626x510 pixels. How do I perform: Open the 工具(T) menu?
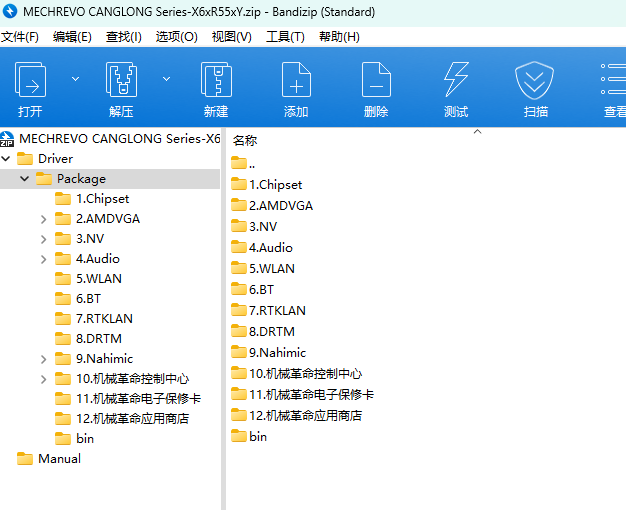[x=285, y=37]
